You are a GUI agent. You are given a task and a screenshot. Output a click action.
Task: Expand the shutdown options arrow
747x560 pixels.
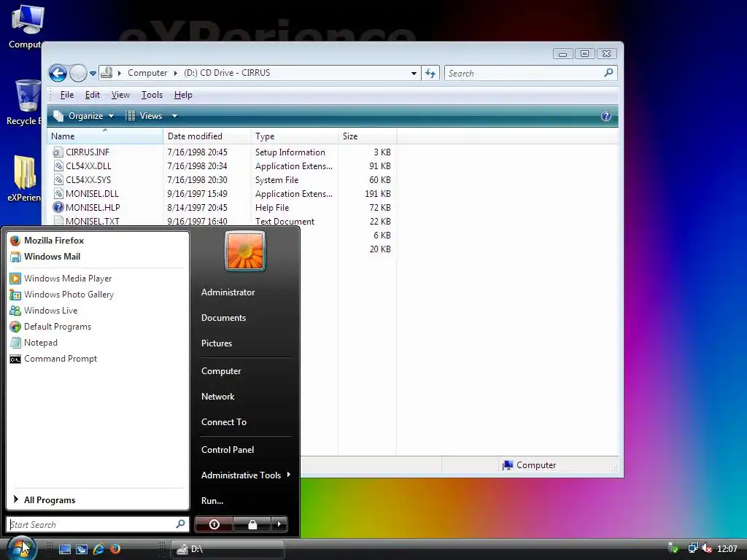(279, 524)
